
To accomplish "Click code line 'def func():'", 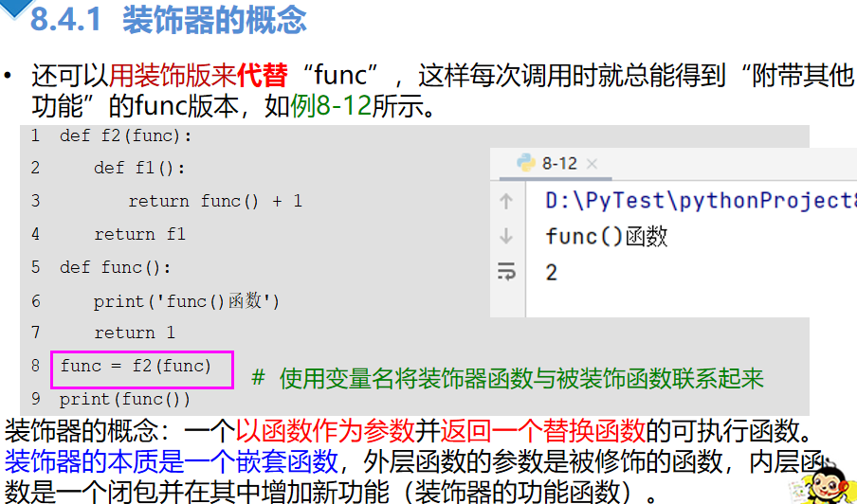I will click(116, 267).
